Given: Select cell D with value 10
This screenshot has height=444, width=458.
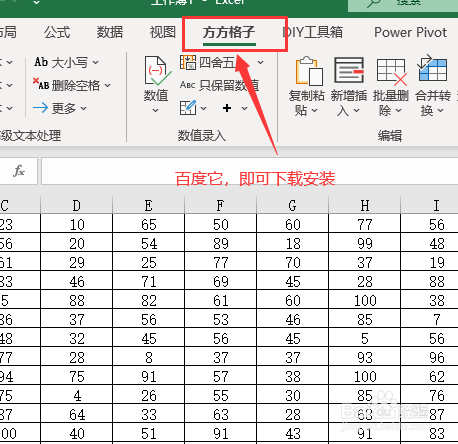Looking at the screenshot, I should click(77, 224).
